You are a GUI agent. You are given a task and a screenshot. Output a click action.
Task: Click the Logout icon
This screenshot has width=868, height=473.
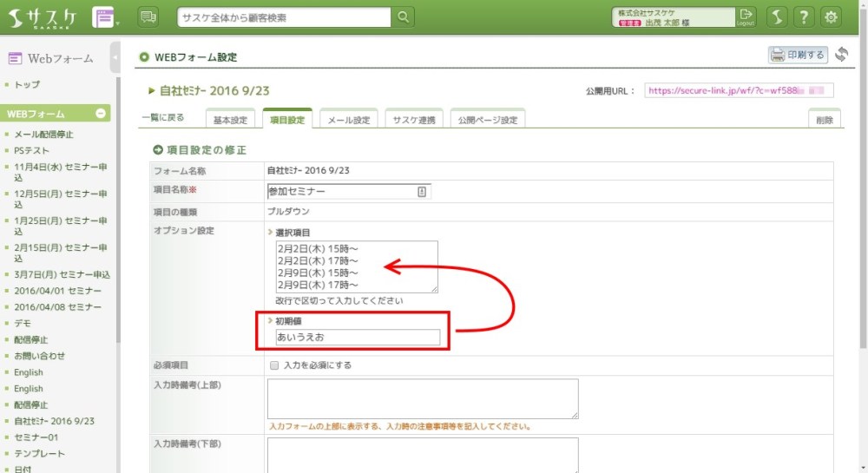click(746, 16)
